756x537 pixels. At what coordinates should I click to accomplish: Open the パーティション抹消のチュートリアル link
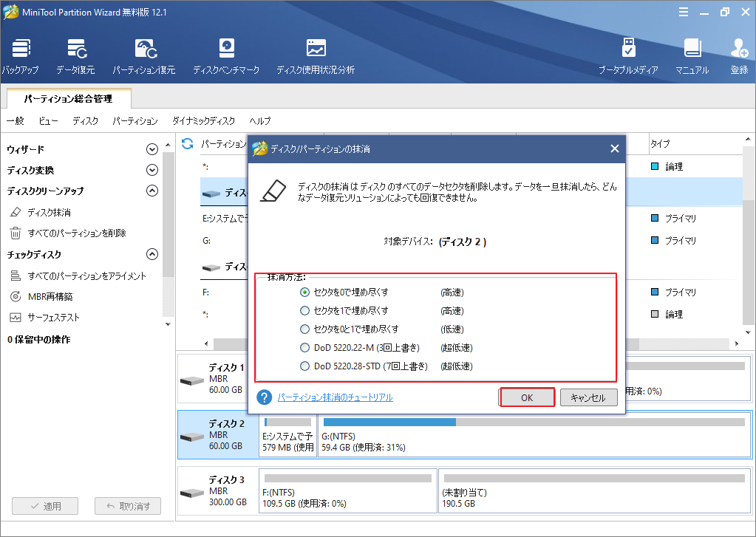(335, 397)
